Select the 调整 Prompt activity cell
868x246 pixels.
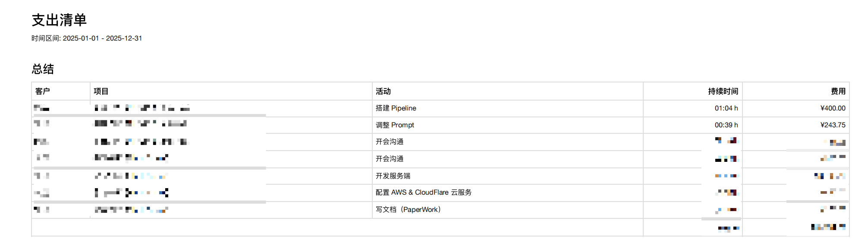pyautogui.click(x=395, y=125)
